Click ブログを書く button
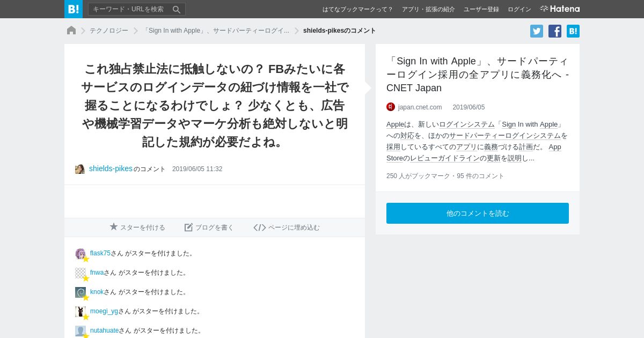Screen dimensions: 644x338 [x=209, y=227]
